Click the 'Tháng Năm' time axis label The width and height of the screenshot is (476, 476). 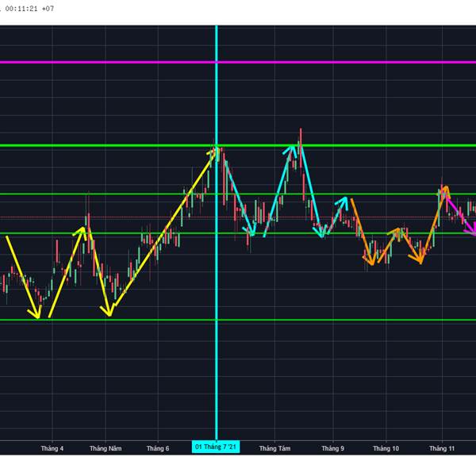click(x=106, y=448)
